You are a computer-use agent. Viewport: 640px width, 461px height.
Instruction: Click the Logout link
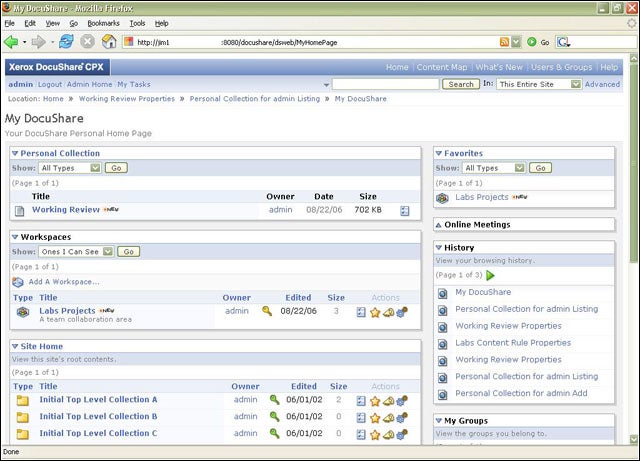click(x=50, y=84)
